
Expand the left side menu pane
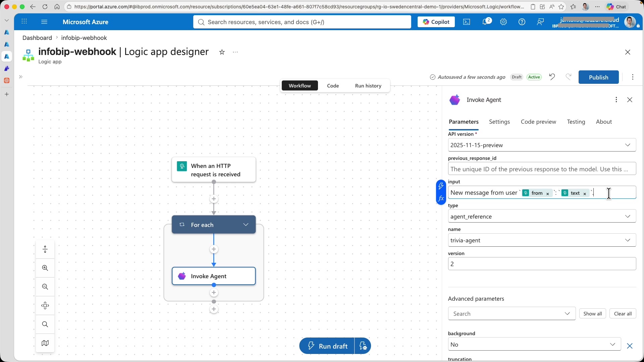(20, 77)
